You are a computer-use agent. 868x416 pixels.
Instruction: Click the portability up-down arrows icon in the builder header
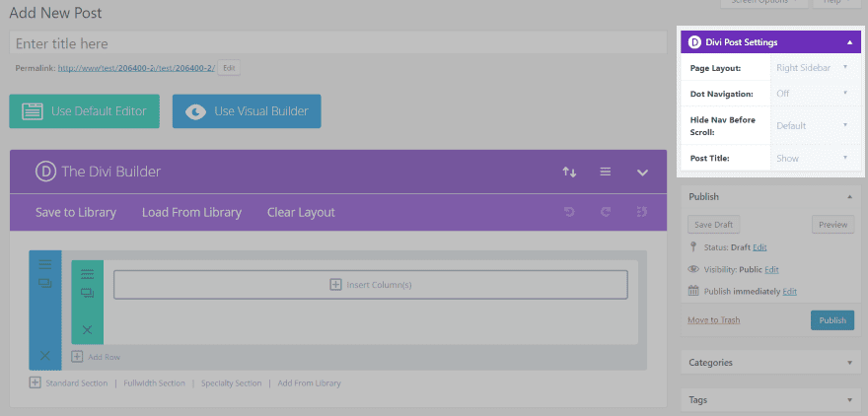[x=570, y=173]
